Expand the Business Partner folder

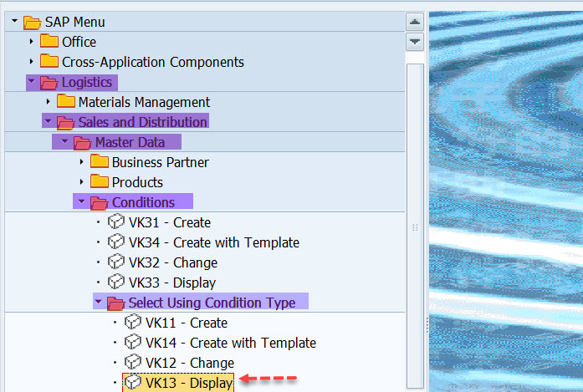pos(82,162)
